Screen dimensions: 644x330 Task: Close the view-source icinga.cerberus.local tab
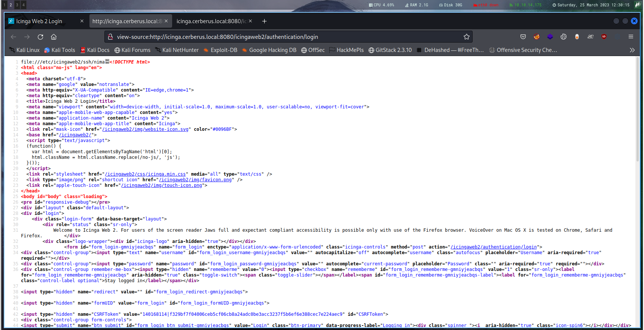pos(166,21)
